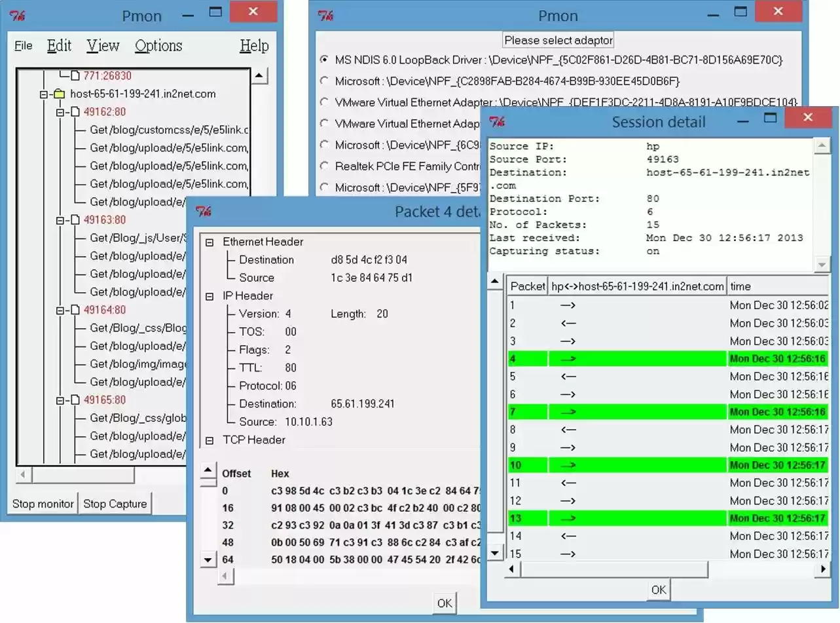This screenshot has width=840, height=623.
Task: Select the Realtek PCIe FE Family Controller adaptor
Action: tap(325, 166)
